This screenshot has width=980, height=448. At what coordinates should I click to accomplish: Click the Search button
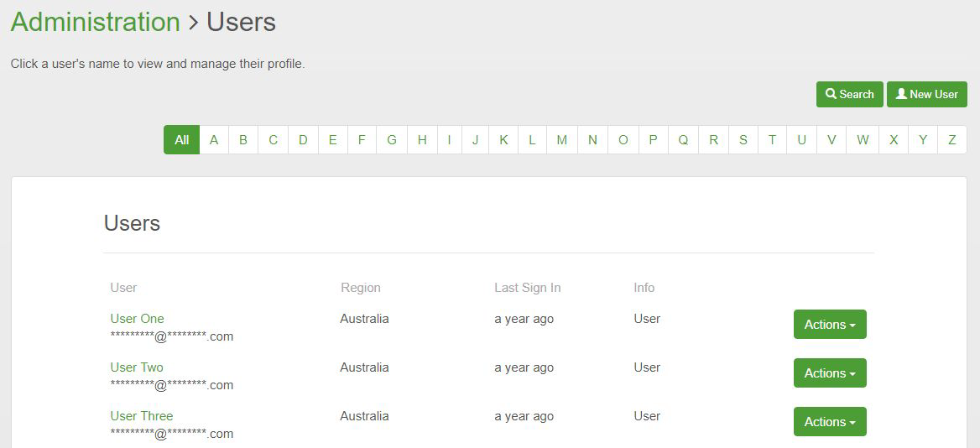point(849,94)
